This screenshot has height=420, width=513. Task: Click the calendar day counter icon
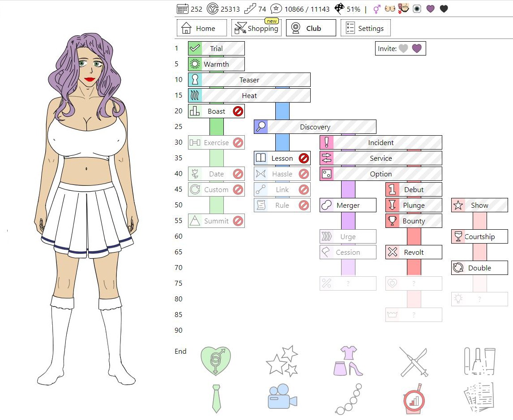[182, 9]
